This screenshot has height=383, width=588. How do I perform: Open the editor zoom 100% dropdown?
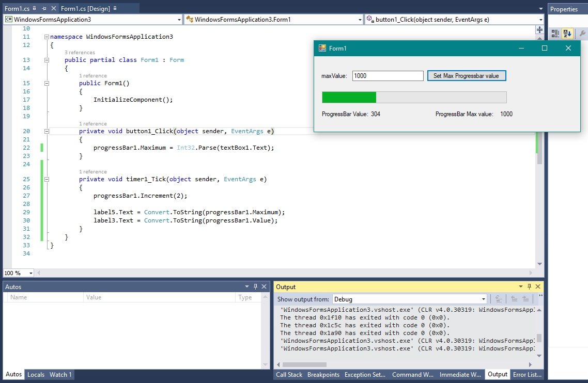point(30,273)
